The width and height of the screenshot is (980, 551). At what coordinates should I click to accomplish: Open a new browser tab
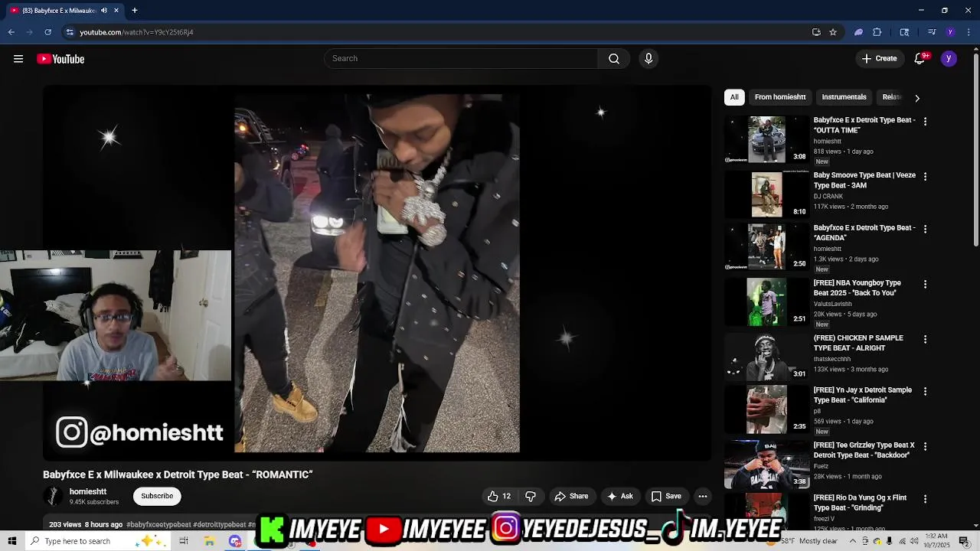135,11
